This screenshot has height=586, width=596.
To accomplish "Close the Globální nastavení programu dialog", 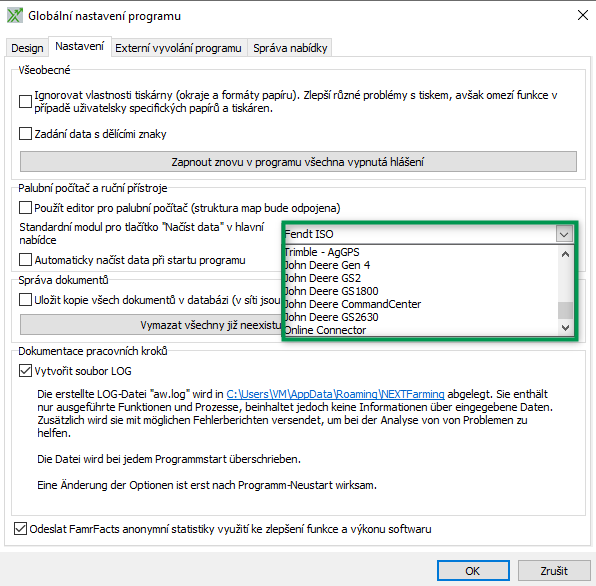I will tap(582, 16).
